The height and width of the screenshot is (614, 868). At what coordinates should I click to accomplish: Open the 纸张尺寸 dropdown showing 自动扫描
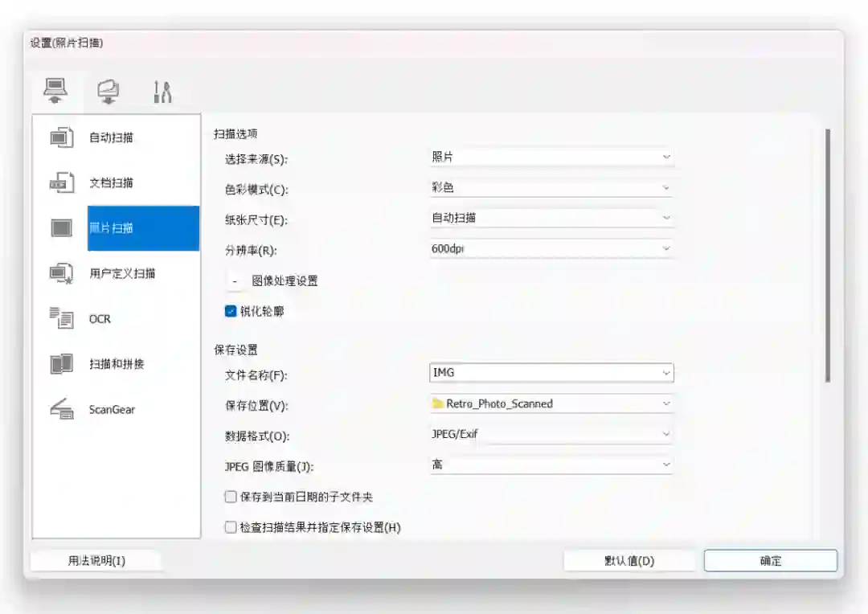coord(551,218)
